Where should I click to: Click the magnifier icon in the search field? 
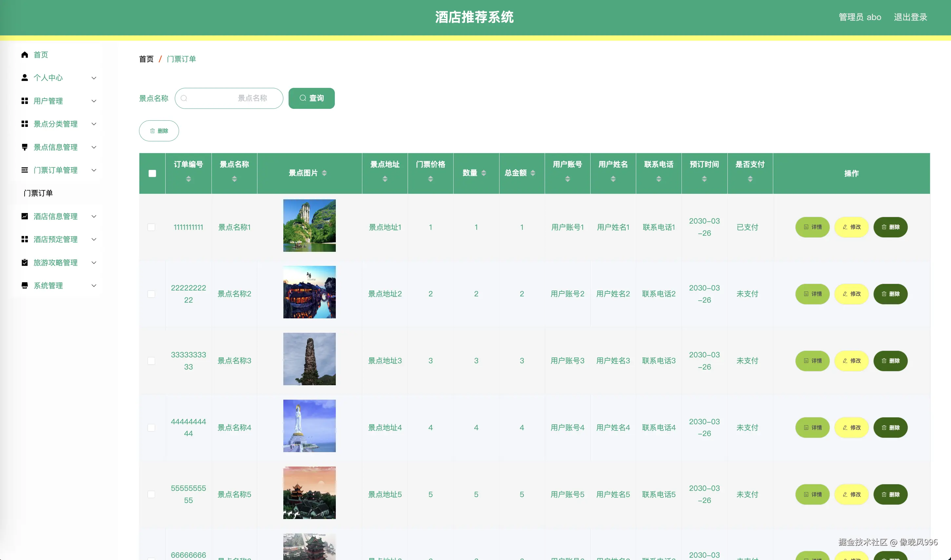tap(184, 98)
